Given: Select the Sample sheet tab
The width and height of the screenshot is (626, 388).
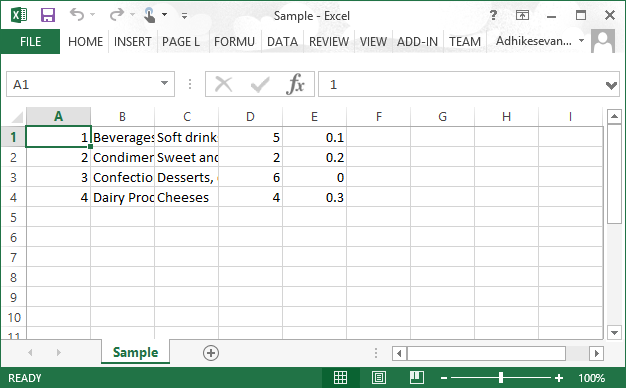Looking at the screenshot, I should click(x=135, y=352).
